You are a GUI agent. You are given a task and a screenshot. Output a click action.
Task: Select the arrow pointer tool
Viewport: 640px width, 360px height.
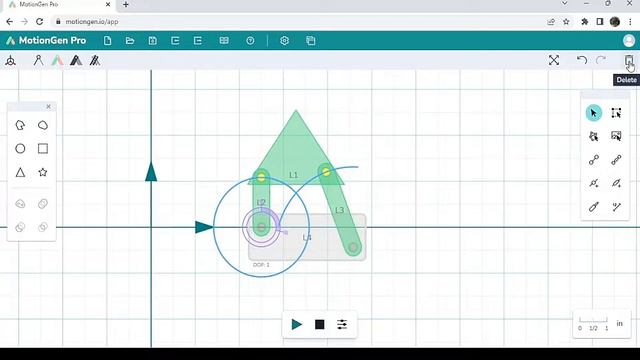593,113
